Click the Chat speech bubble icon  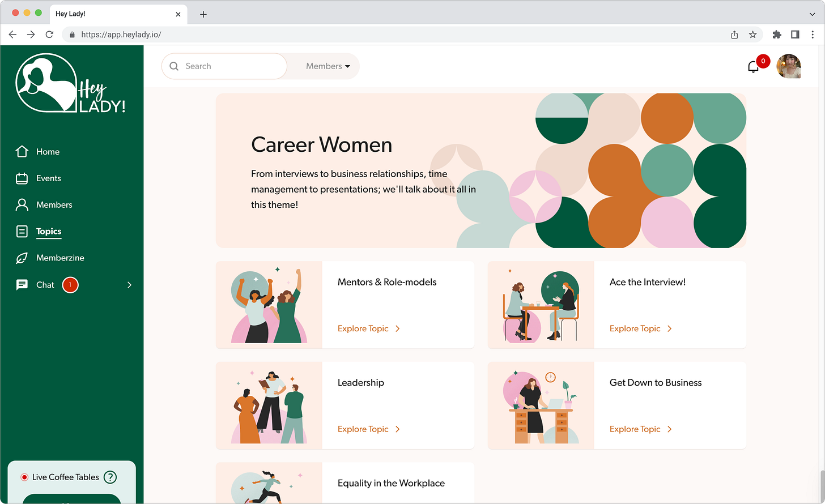pos(22,285)
